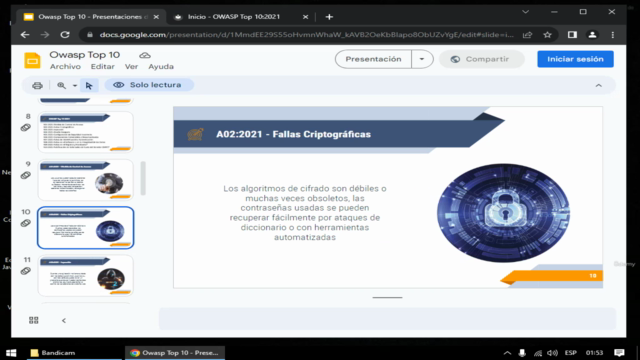The image size is (640, 360).
Task: Click the Chrome Owasp Top 10 taskbar item
Action: pyautogui.click(x=175, y=353)
